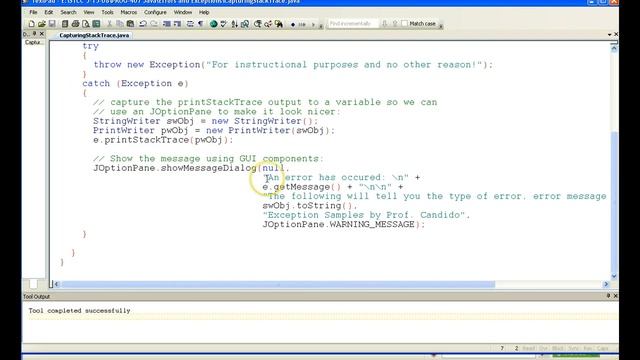Click the Sort lines icon
640x360 pixels.
[235, 24]
